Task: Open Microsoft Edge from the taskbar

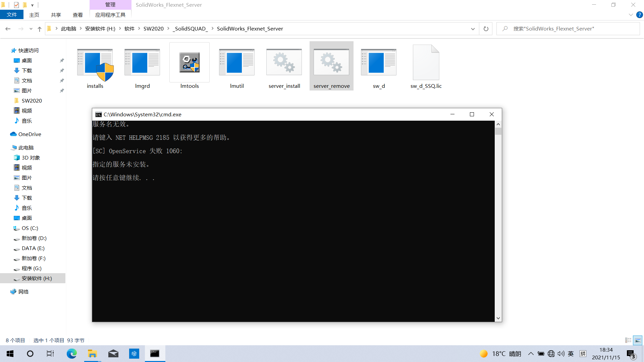Action: (x=71, y=353)
